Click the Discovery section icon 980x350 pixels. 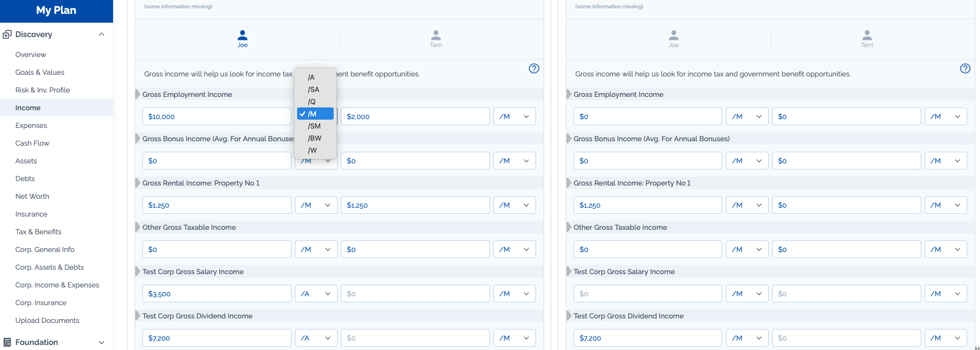7,34
